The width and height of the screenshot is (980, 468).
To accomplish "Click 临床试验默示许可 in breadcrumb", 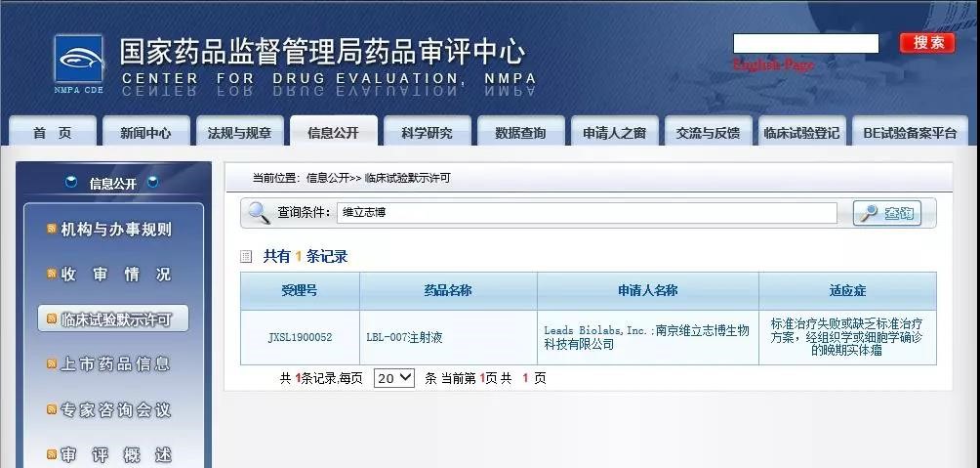I will point(407,178).
